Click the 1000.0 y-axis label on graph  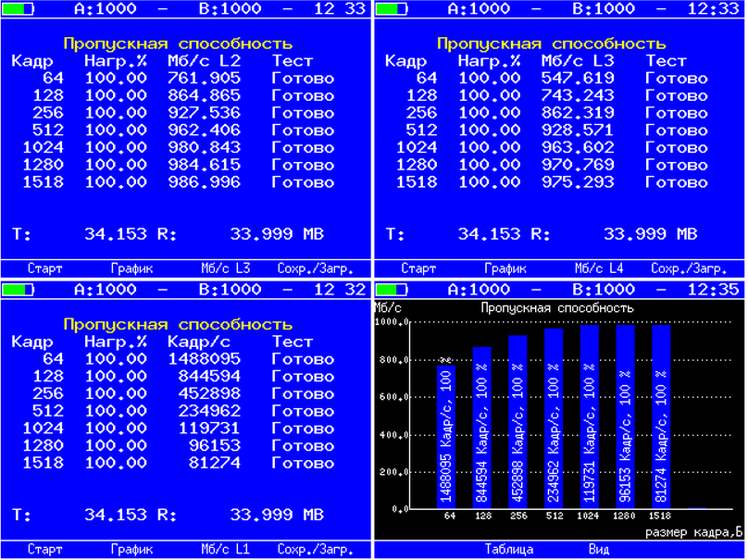pos(393,322)
